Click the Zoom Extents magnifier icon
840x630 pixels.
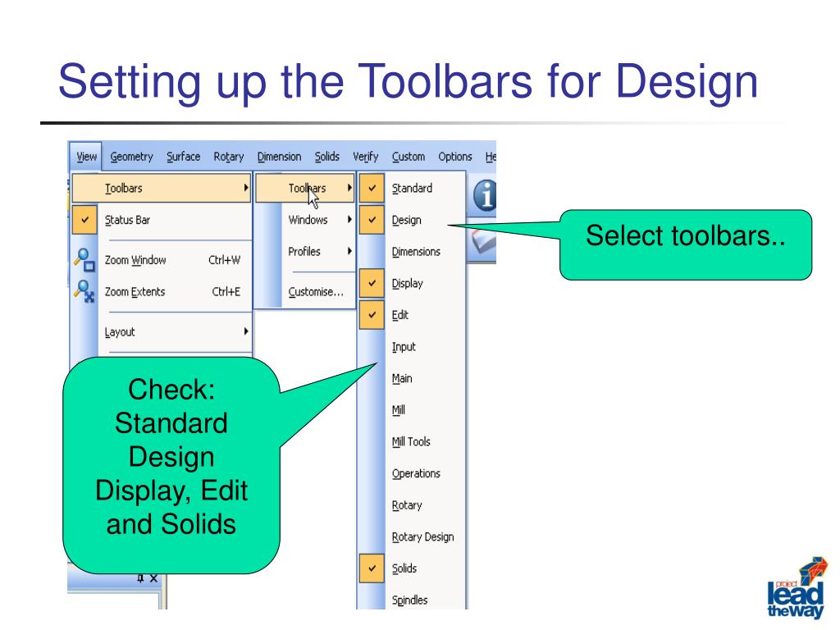(x=84, y=291)
